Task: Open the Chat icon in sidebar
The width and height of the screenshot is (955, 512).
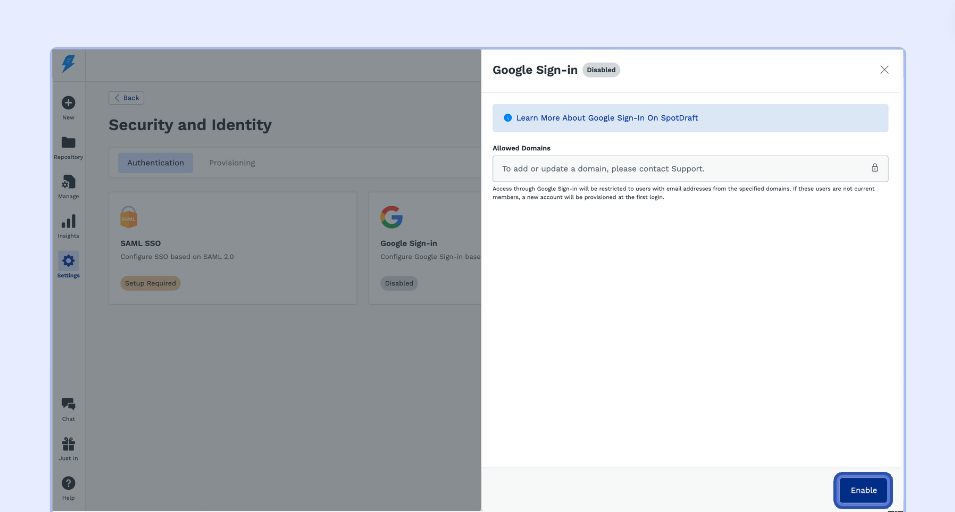Action: 68,404
